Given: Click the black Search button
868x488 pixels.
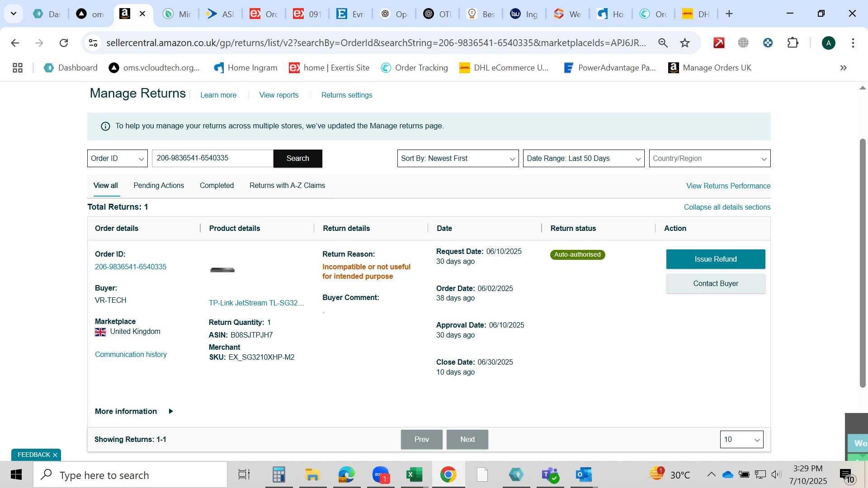Looking at the screenshot, I should 298,159.
